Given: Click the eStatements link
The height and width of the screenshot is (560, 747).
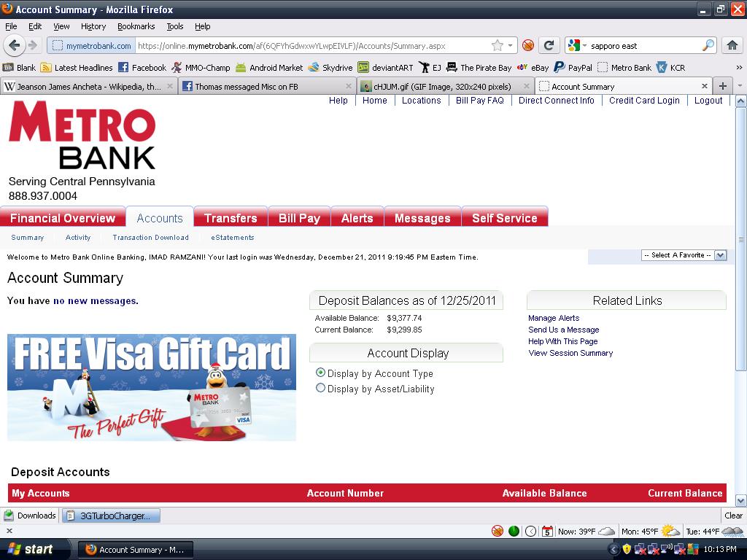Looking at the screenshot, I should [233, 237].
